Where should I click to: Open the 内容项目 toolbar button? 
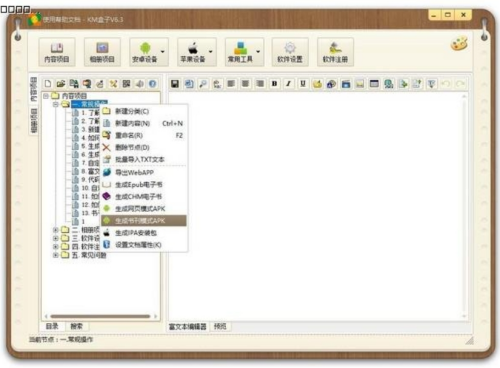57,52
